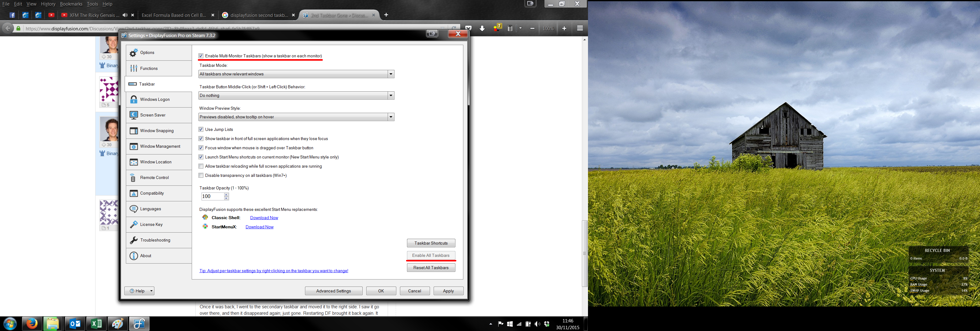Open Windows Logon settings section

154,99
